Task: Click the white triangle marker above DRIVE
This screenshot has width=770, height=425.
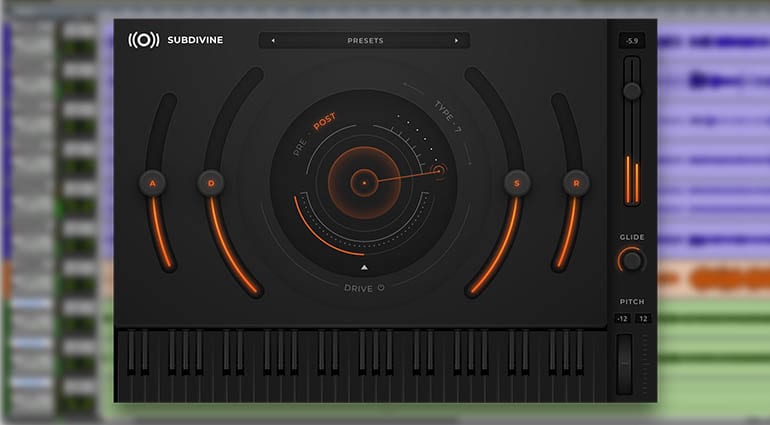Action: tap(364, 267)
